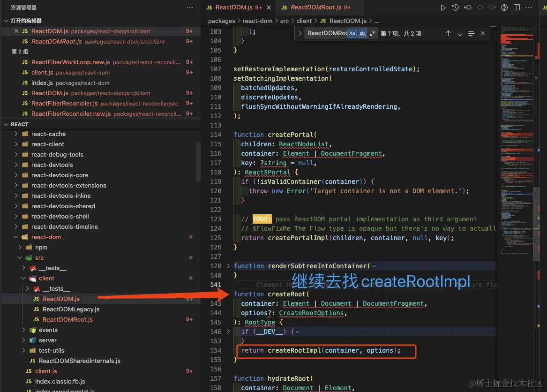Open index.js in open editors list
Screen dimensions: 547x392
[100, 83]
